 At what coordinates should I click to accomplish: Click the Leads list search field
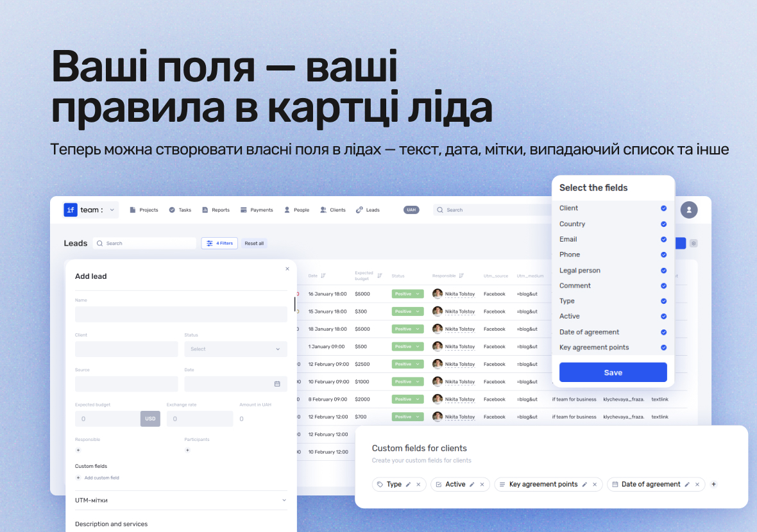pos(144,243)
